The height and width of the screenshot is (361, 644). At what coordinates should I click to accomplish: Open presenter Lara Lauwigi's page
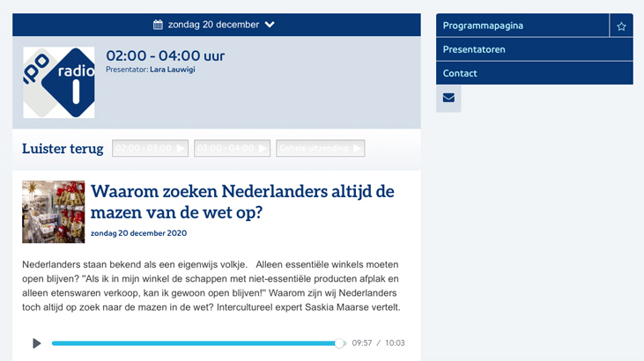(173, 70)
